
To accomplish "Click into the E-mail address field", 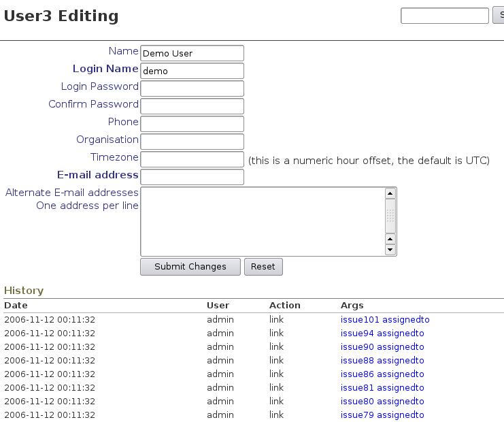I will click(x=192, y=177).
